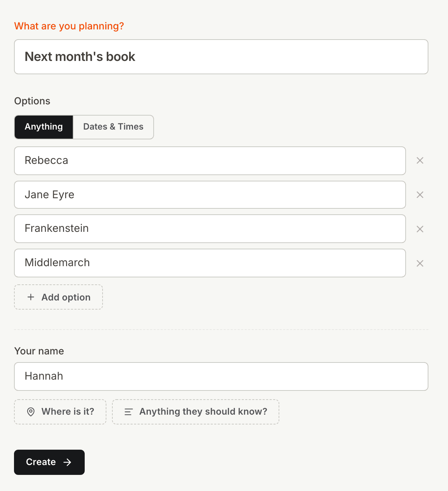Edit the Rebecca option field
The image size is (448, 491).
[x=210, y=161]
